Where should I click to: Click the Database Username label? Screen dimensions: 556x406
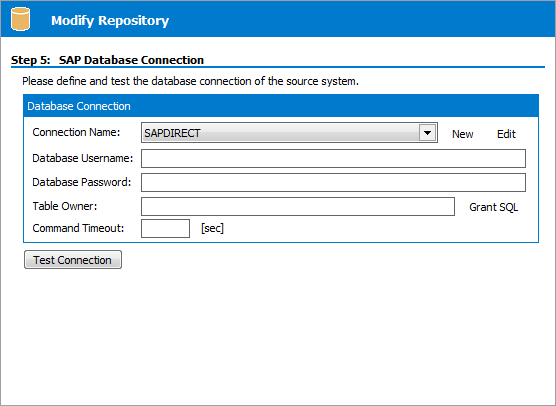[x=83, y=158]
